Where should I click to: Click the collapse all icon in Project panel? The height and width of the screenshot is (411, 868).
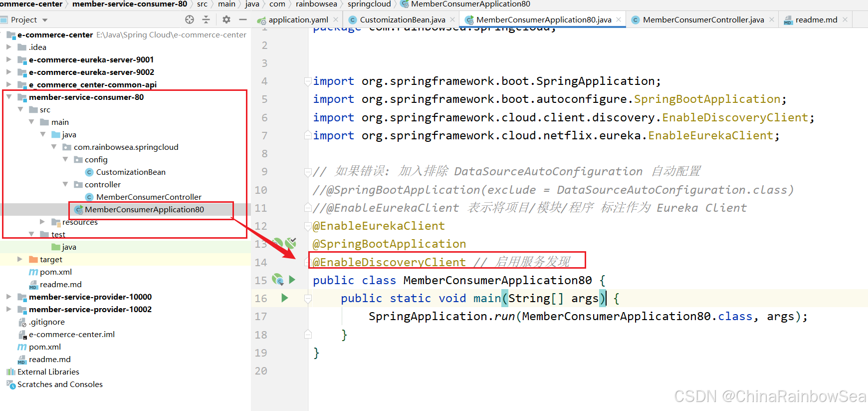point(206,19)
